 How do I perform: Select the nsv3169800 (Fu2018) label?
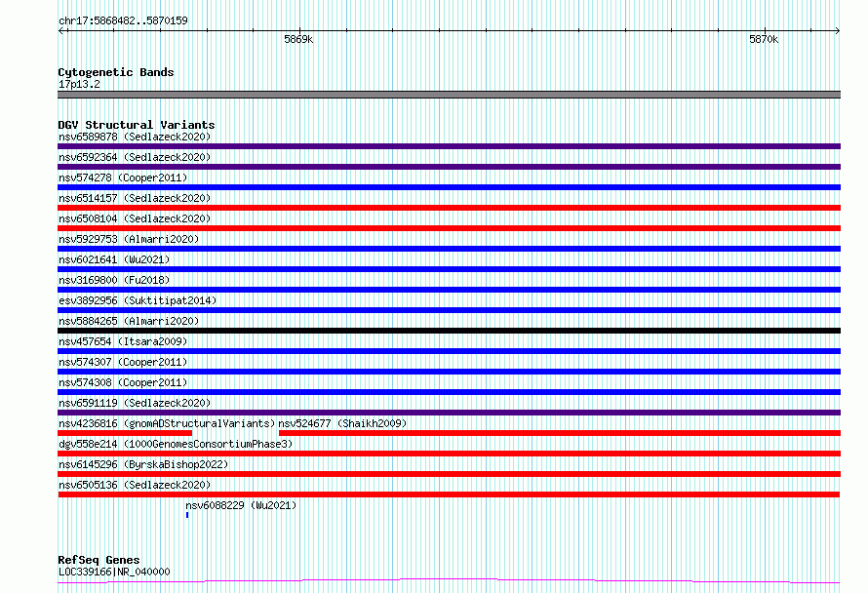(x=114, y=280)
